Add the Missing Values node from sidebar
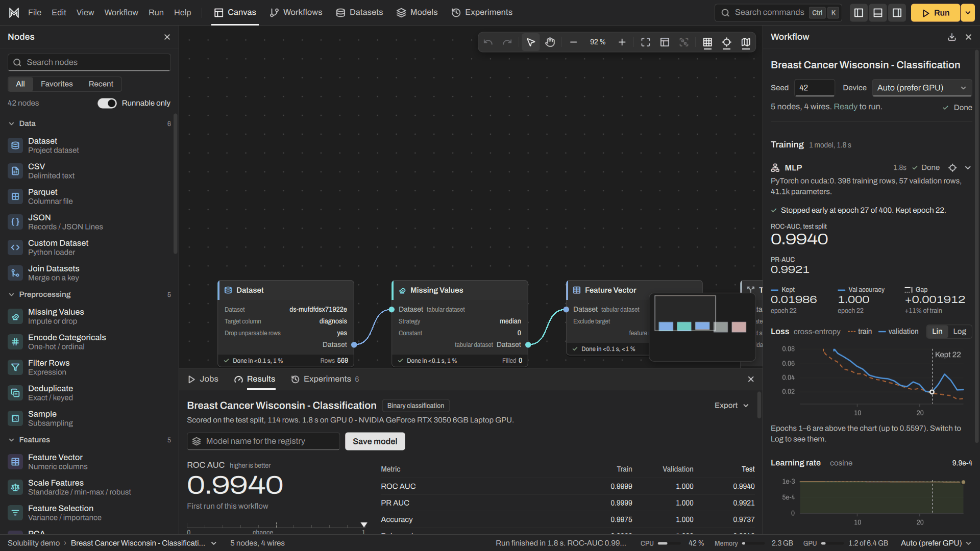This screenshot has width=980, height=551. pos(89,316)
